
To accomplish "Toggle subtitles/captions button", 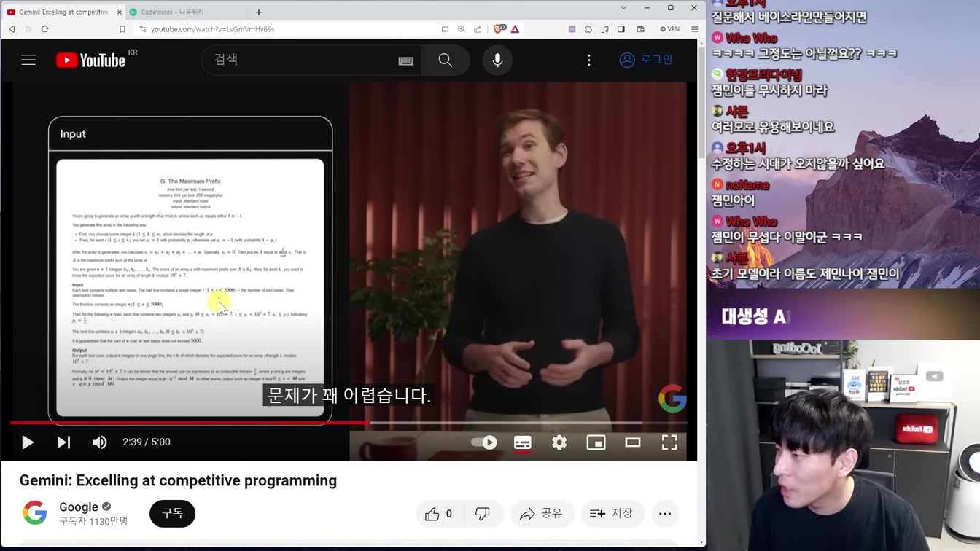I will 523,442.
